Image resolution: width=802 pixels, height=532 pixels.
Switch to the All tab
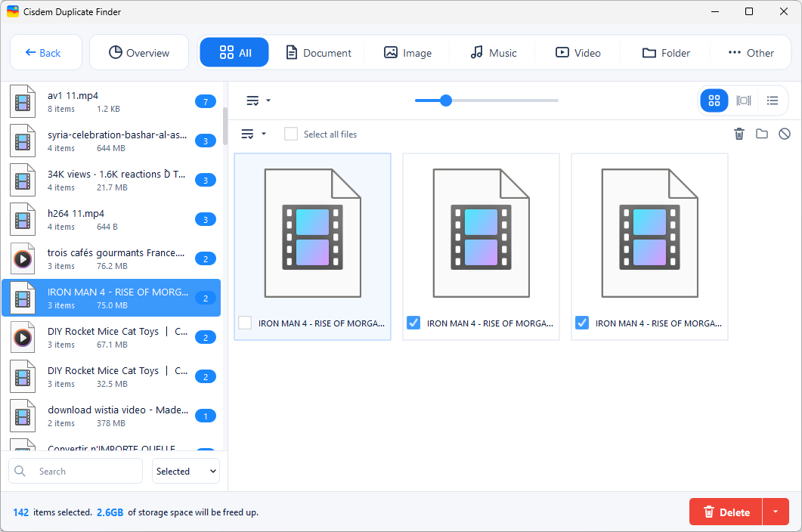[x=234, y=53]
